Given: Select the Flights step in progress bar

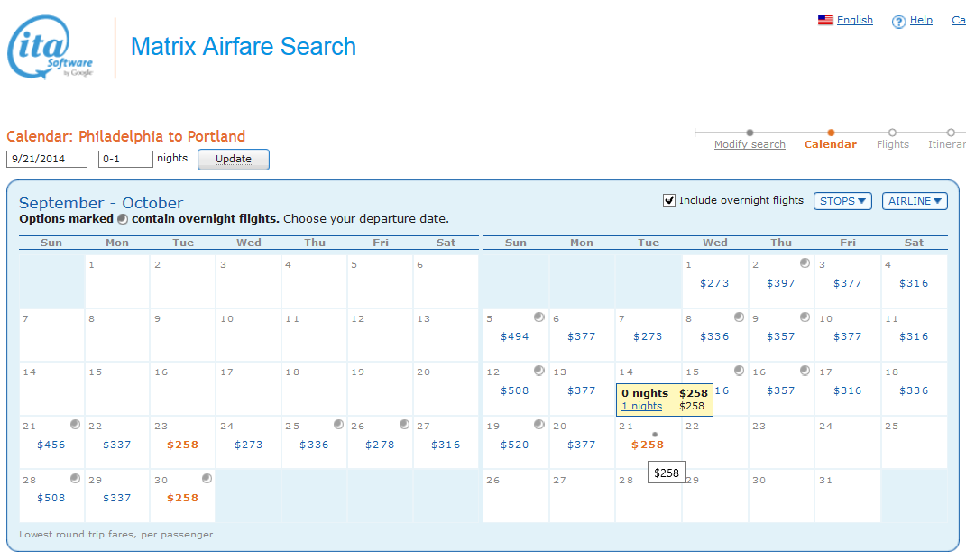Looking at the screenshot, I should [x=892, y=144].
